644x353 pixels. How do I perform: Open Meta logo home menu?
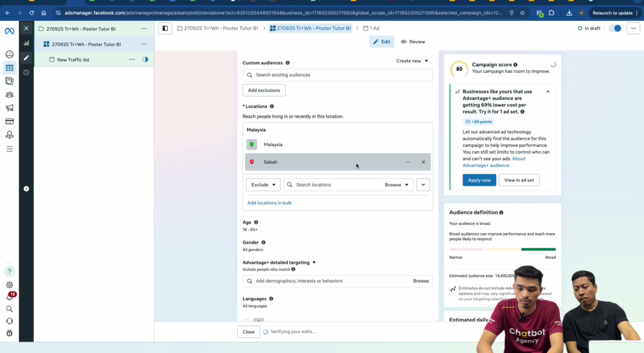point(9,31)
